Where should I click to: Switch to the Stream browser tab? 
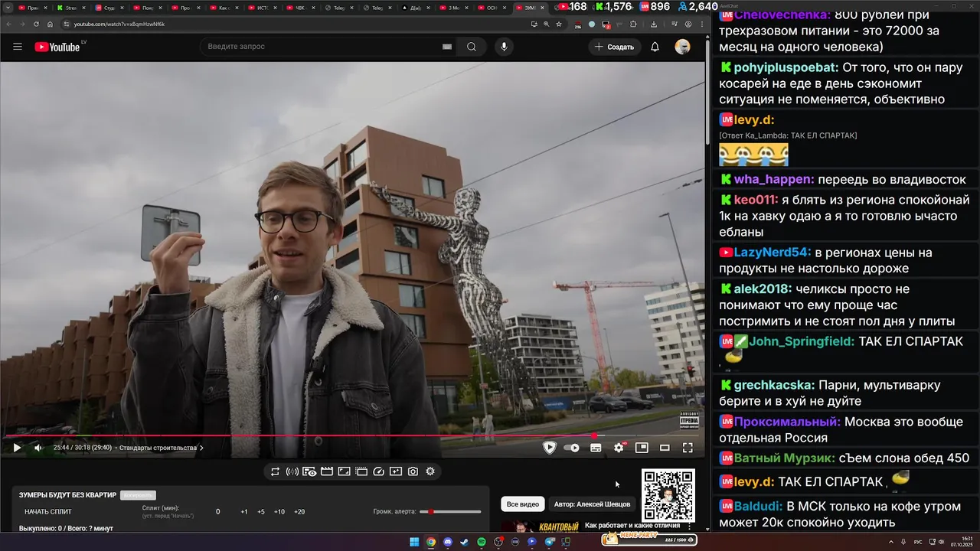[x=70, y=8]
